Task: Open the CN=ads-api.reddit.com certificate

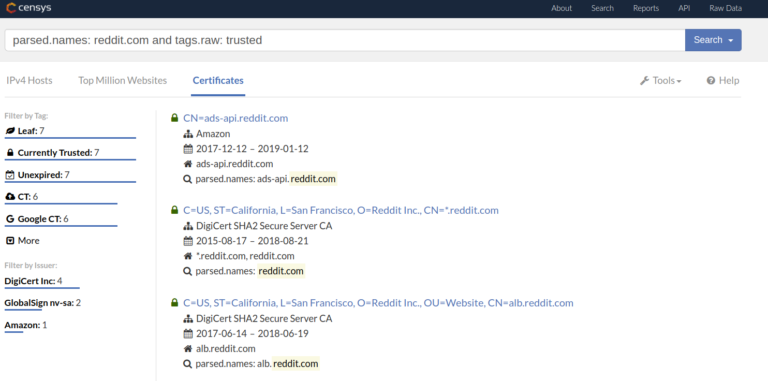Action: coord(236,118)
